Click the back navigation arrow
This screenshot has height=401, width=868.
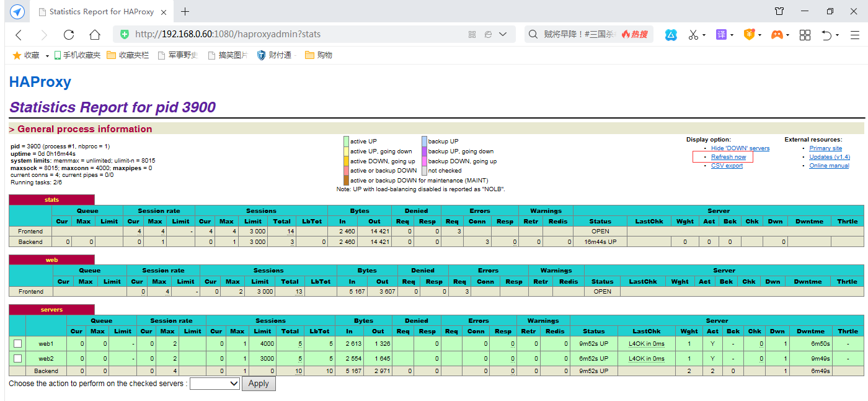[19, 35]
